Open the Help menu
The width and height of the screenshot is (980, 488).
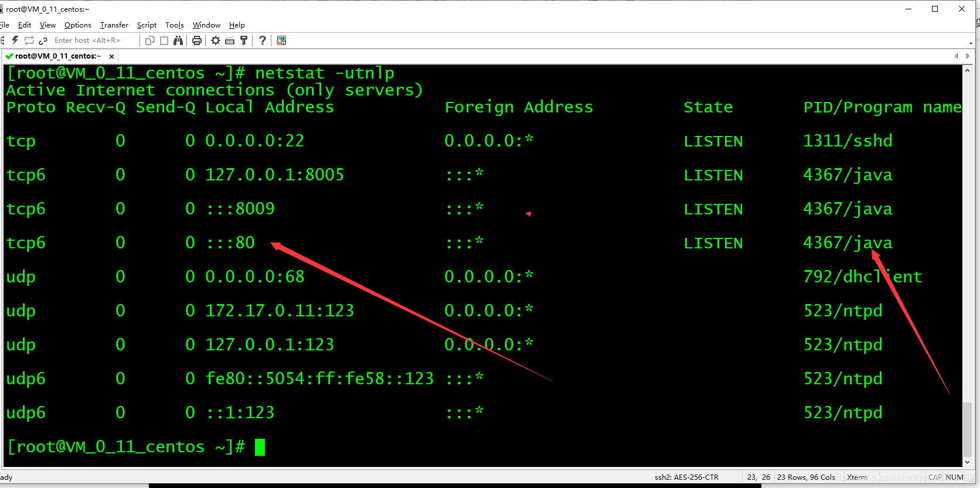[x=237, y=25]
